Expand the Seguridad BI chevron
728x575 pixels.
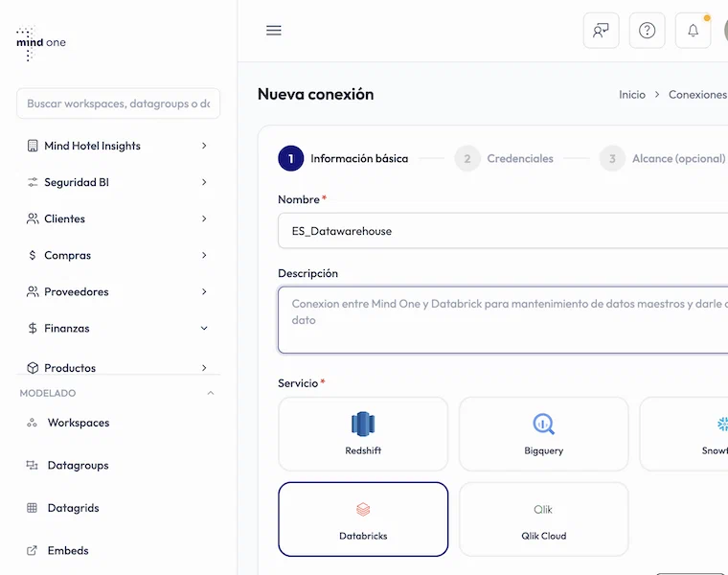(204, 182)
